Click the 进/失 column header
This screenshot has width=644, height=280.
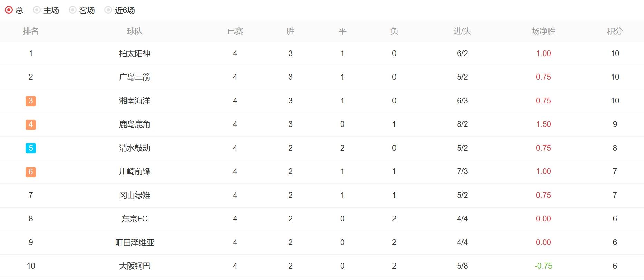click(x=462, y=31)
